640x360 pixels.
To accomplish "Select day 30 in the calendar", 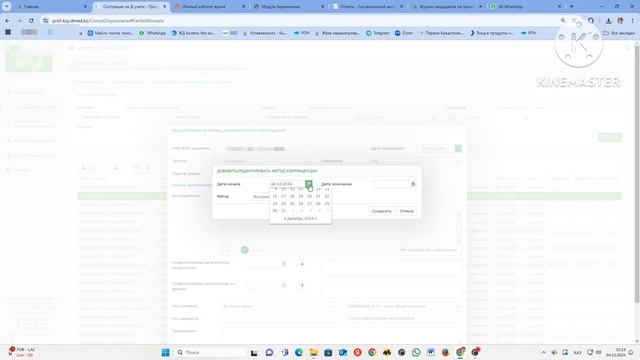I will (x=275, y=211).
